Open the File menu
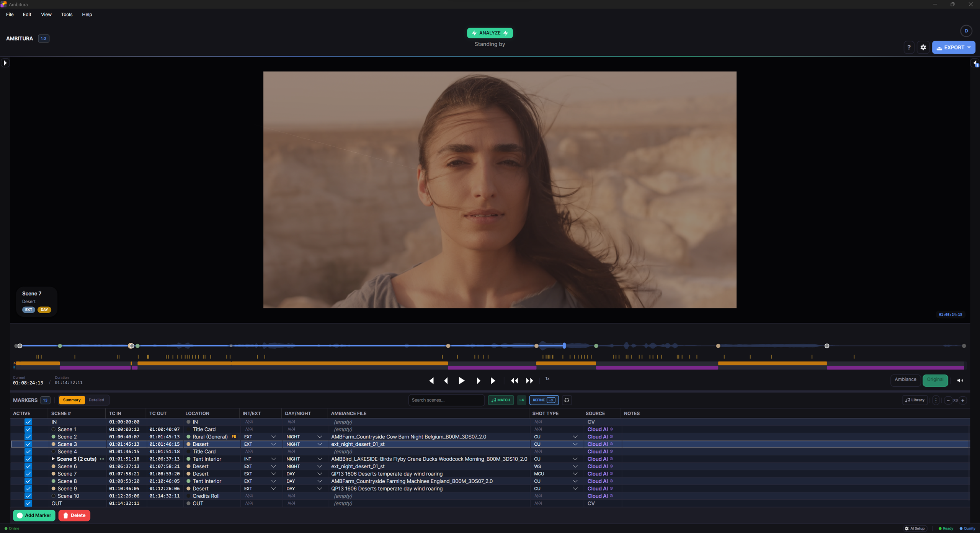The height and width of the screenshot is (533, 980). (x=10, y=15)
